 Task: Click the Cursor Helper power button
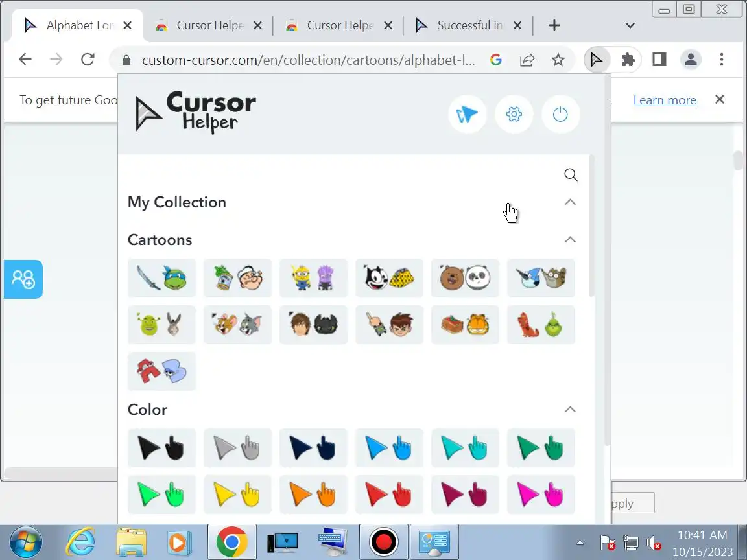pos(560,114)
